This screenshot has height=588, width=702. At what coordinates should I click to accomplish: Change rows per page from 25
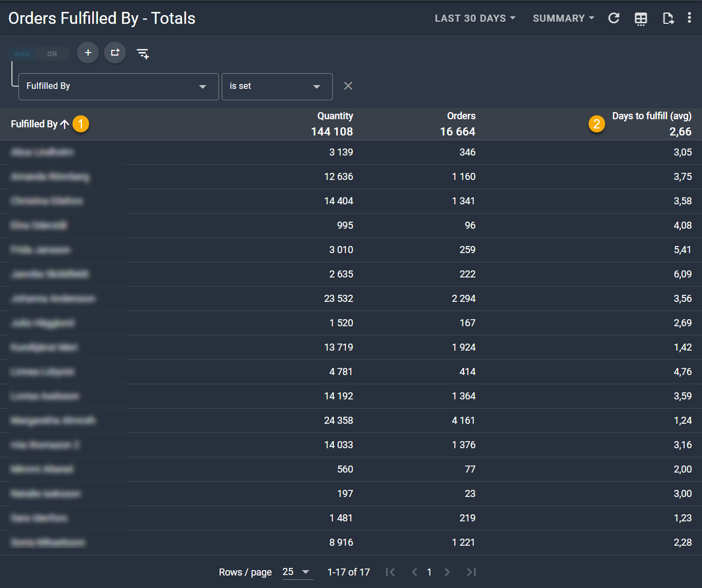click(297, 572)
